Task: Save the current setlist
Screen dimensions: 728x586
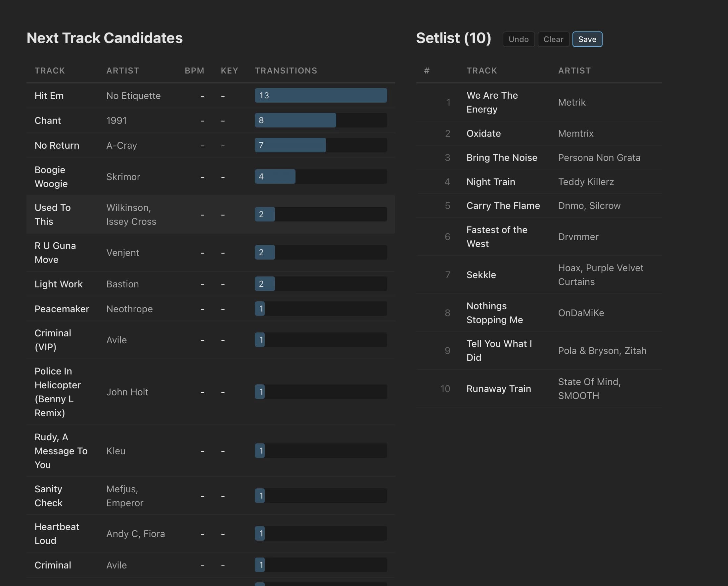Action: tap(587, 39)
